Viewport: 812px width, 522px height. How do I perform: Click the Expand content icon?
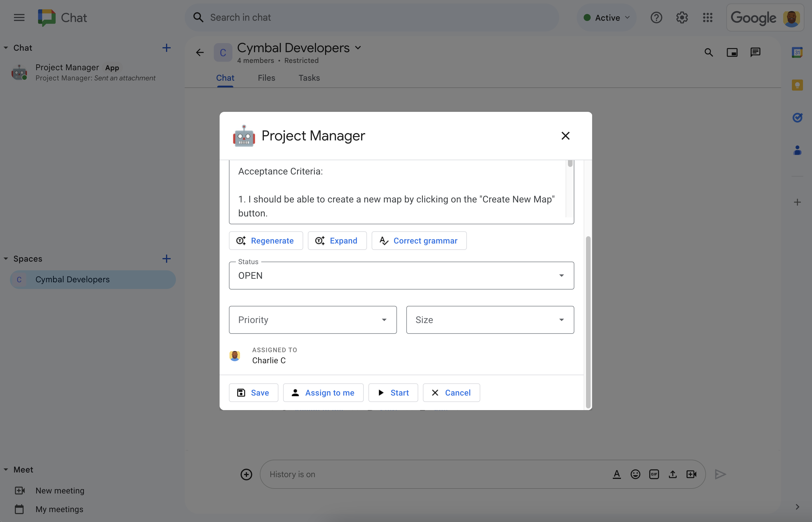(319, 240)
